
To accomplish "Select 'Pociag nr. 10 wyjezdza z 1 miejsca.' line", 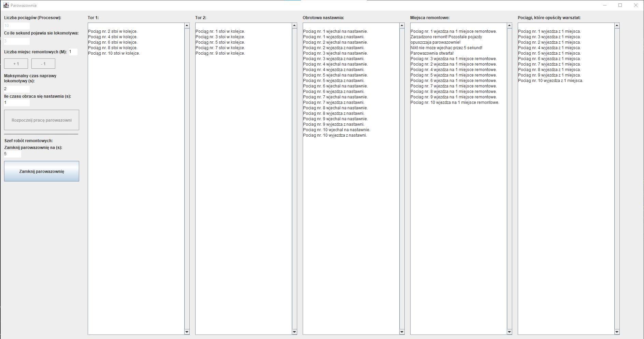I will tap(550, 81).
